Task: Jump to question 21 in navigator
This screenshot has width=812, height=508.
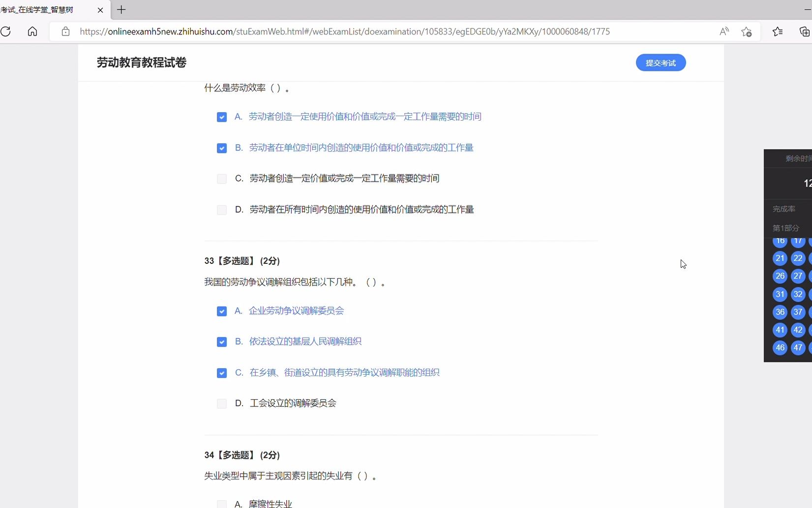Action: point(780,258)
